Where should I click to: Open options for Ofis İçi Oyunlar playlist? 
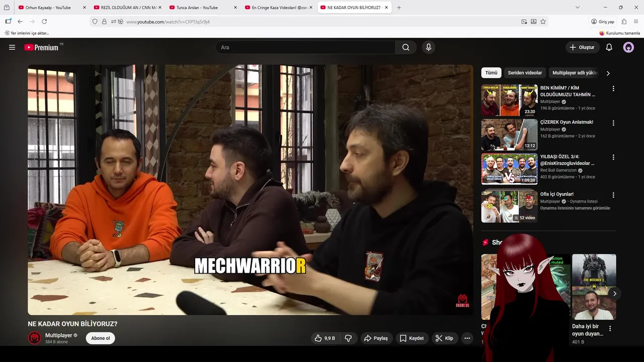[613, 195]
